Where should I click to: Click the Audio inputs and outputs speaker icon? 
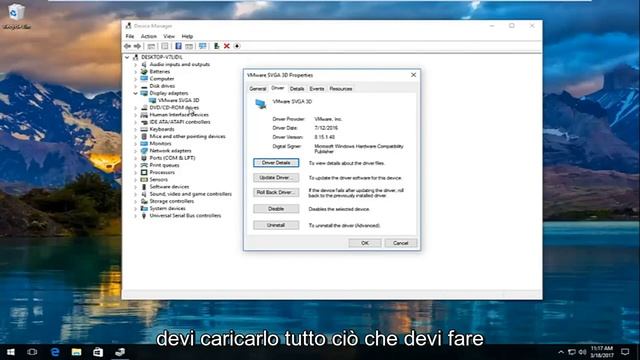pos(144,64)
